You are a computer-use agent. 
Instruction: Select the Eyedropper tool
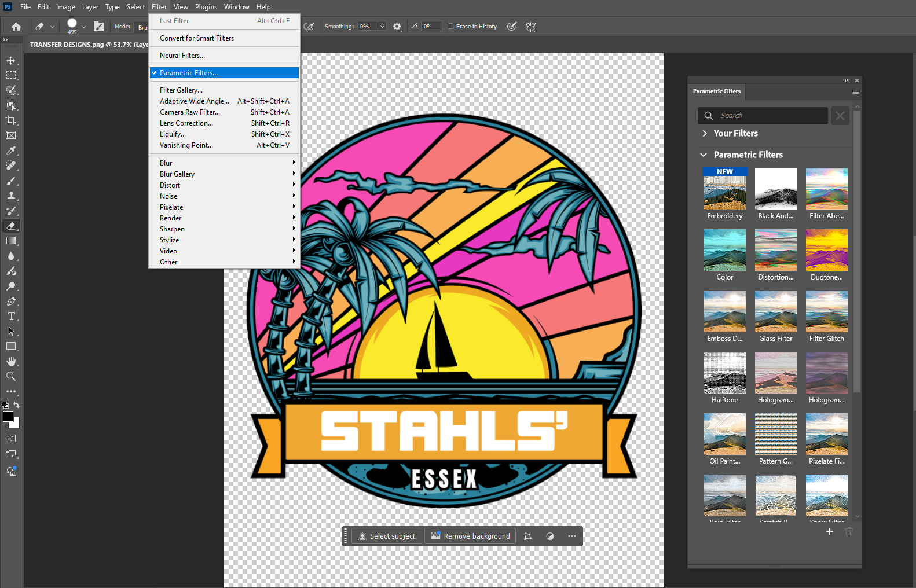[x=11, y=150]
